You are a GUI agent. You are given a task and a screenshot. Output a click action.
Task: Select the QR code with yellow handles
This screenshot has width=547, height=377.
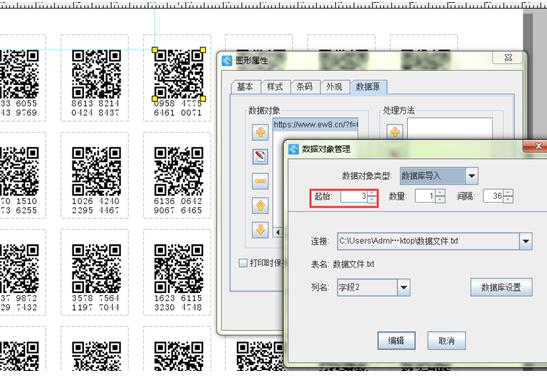coord(179,74)
